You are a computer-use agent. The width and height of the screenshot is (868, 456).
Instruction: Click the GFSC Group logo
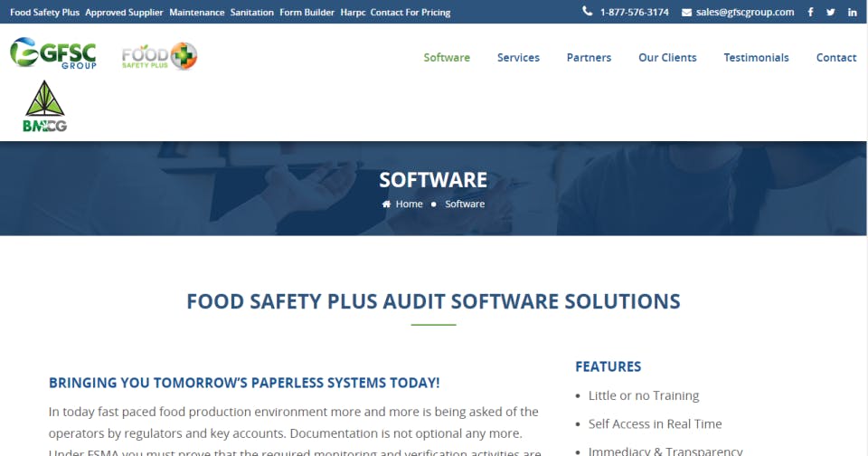tap(53, 53)
